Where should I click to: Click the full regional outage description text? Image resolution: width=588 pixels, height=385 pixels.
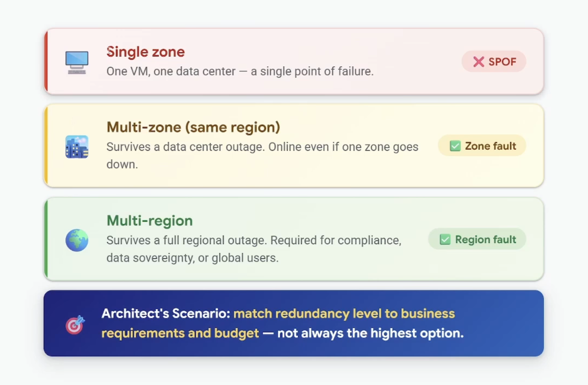coord(254,249)
